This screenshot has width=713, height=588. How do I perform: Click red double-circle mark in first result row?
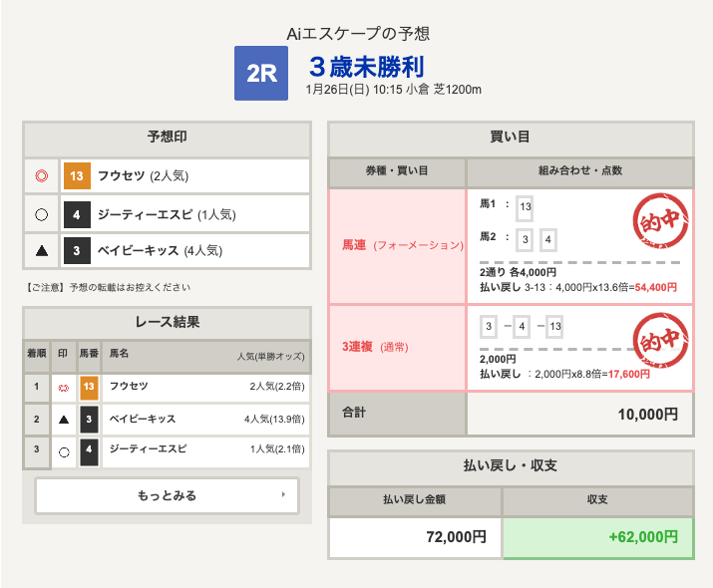[x=64, y=388]
